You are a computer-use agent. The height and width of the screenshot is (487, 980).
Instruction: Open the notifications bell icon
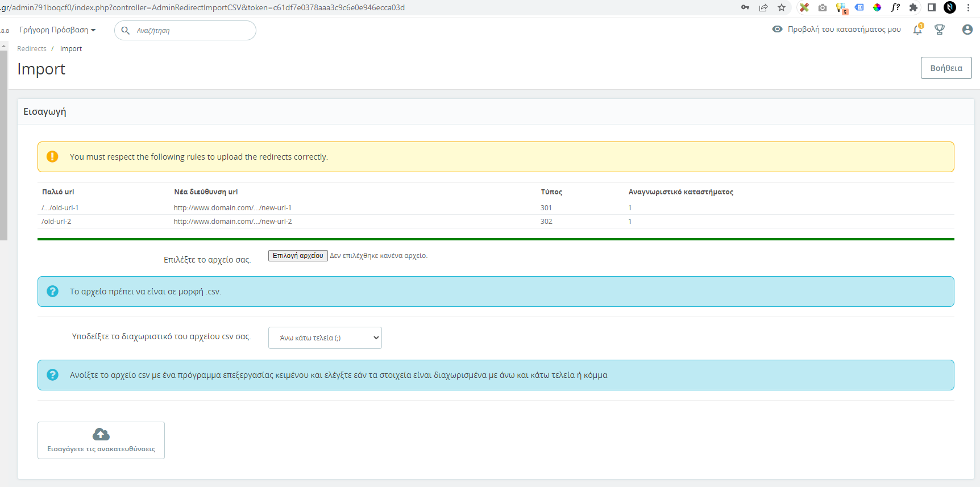917,30
